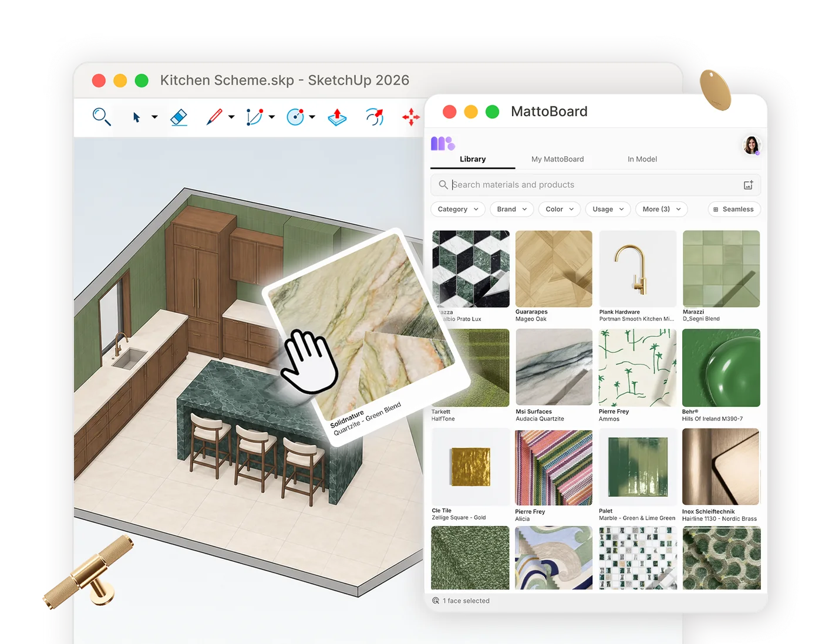Viewport: 822px width, 644px height.
Task: Open the Brand filter dropdown
Action: pyautogui.click(x=512, y=209)
